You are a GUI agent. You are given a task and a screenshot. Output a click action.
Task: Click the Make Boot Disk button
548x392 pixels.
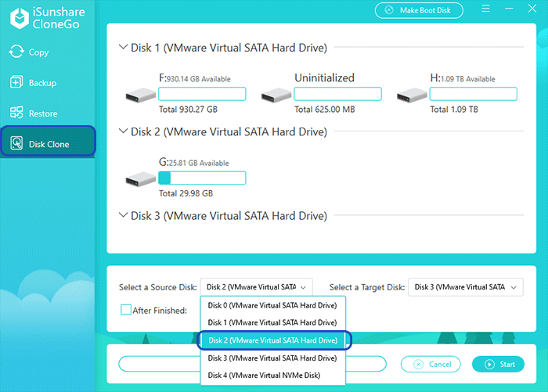[419, 10]
